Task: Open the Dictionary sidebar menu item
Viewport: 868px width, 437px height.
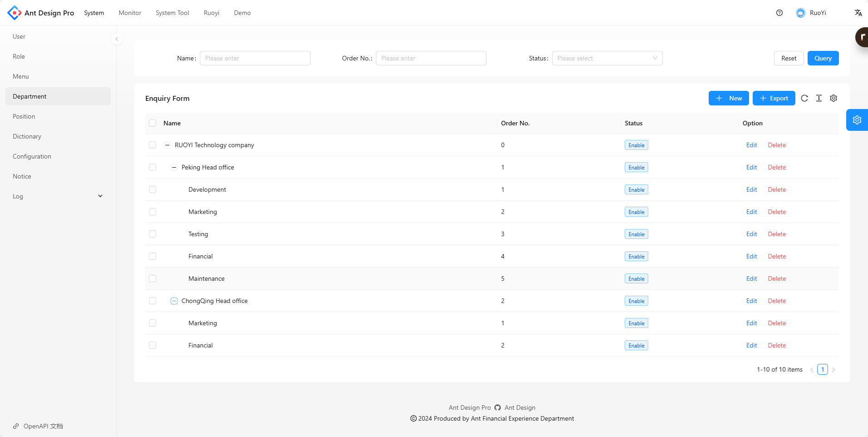Action: coord(27,136)
